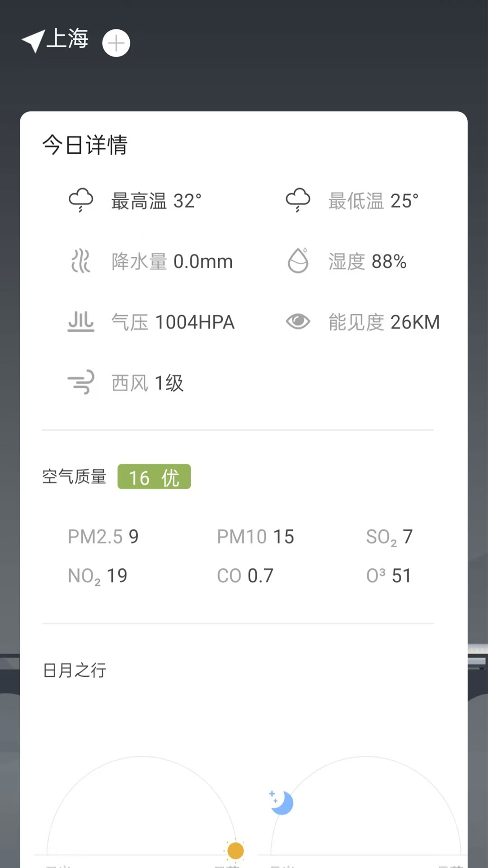
Task: Select the PM10 15 reading
Action: click(255, 537)
